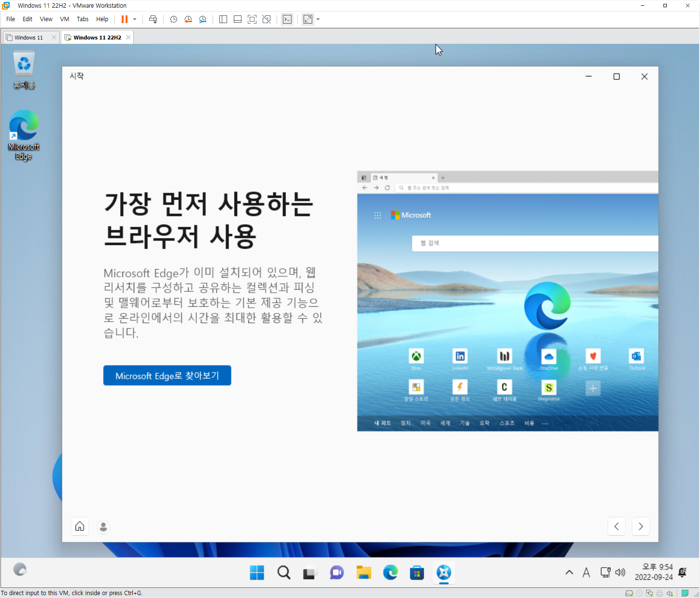700x598 pixels.
Task: Close the 시작 app window
Action: 644,77
